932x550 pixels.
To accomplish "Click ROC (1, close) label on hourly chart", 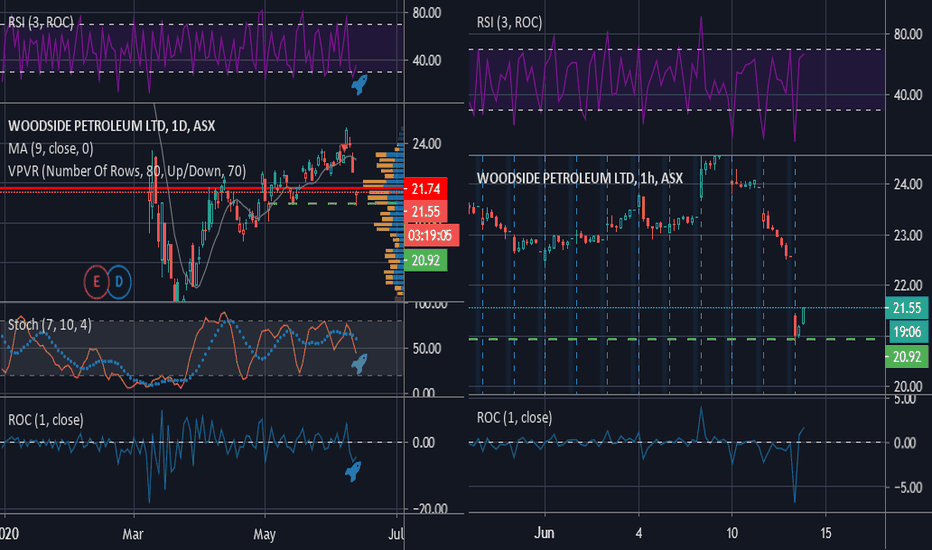I will click(514, 417).
